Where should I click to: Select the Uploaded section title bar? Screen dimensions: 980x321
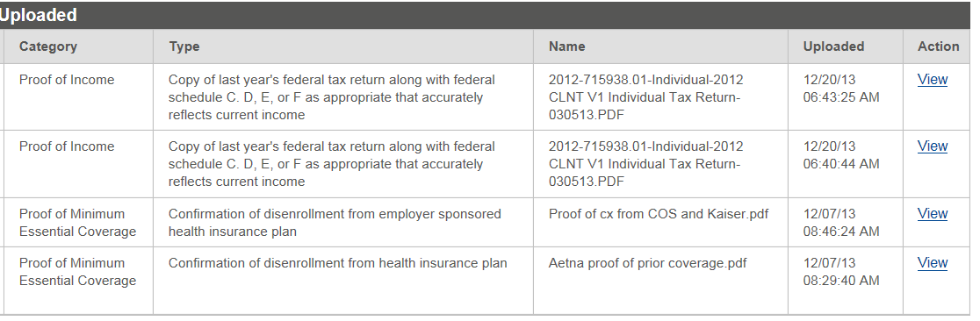tap(485, 15)
